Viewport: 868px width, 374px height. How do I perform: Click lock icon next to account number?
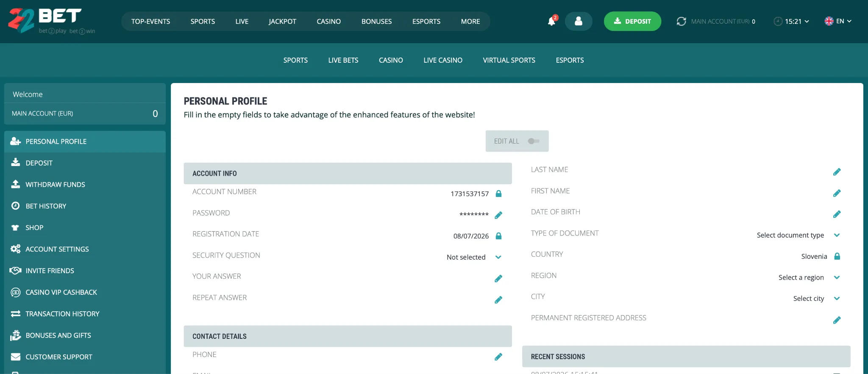tap(498, 194)
